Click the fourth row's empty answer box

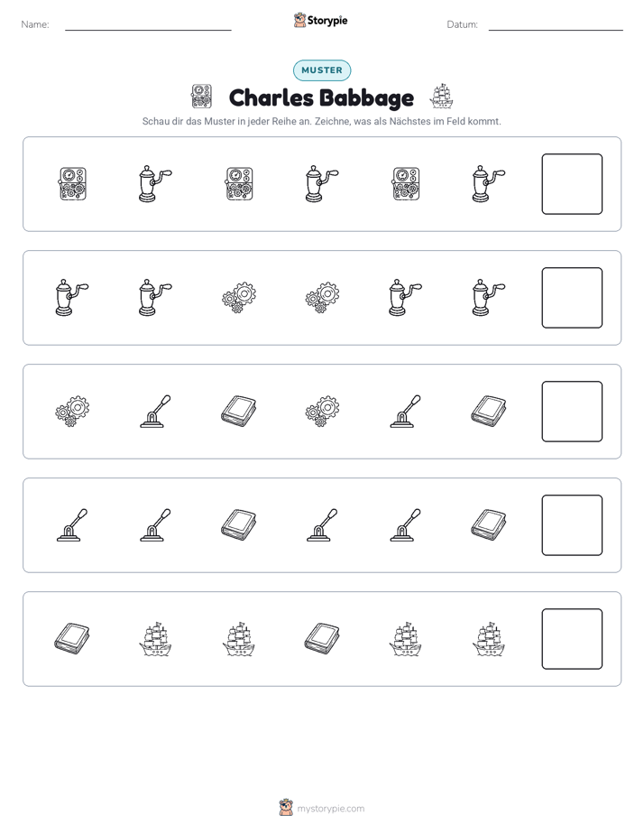[572, 525]
